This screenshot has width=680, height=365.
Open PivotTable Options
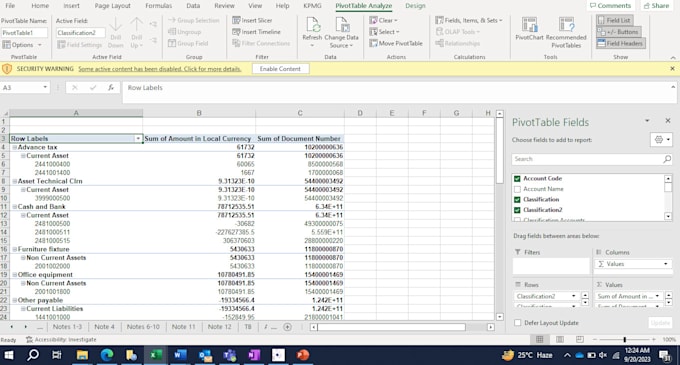click(22, 45)
